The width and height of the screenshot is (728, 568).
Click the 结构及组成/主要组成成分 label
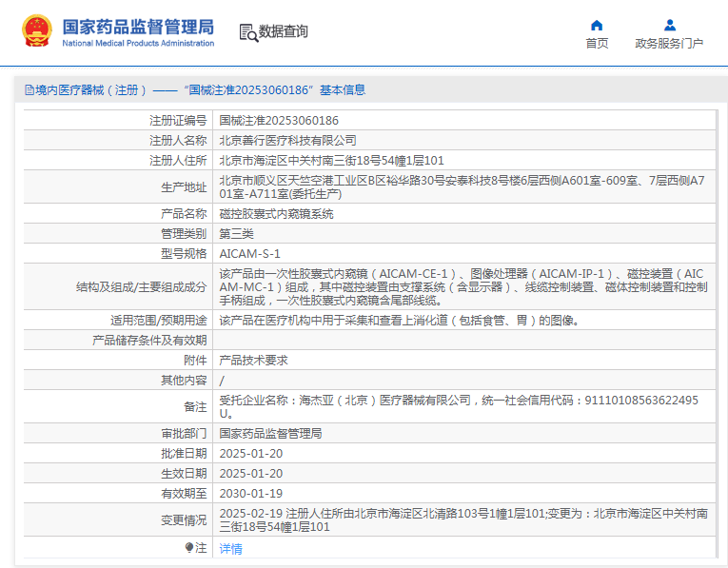click(x=141, y=287)
